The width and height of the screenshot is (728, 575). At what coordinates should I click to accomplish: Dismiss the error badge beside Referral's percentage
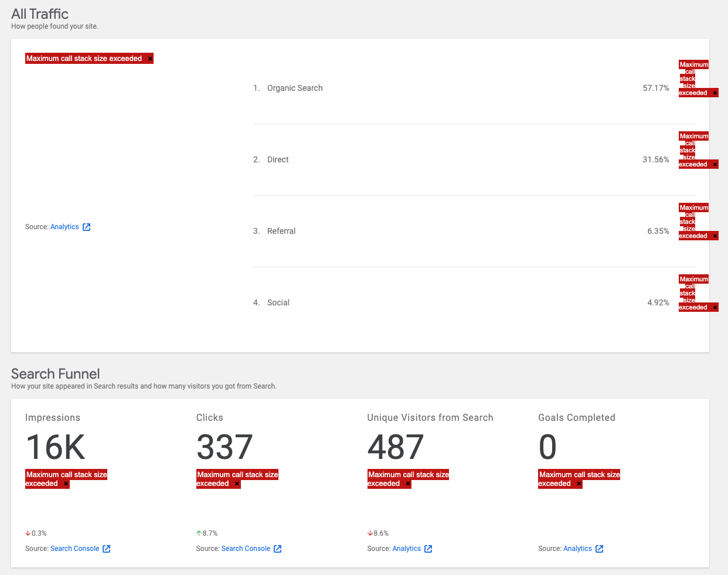pos(714,236)
